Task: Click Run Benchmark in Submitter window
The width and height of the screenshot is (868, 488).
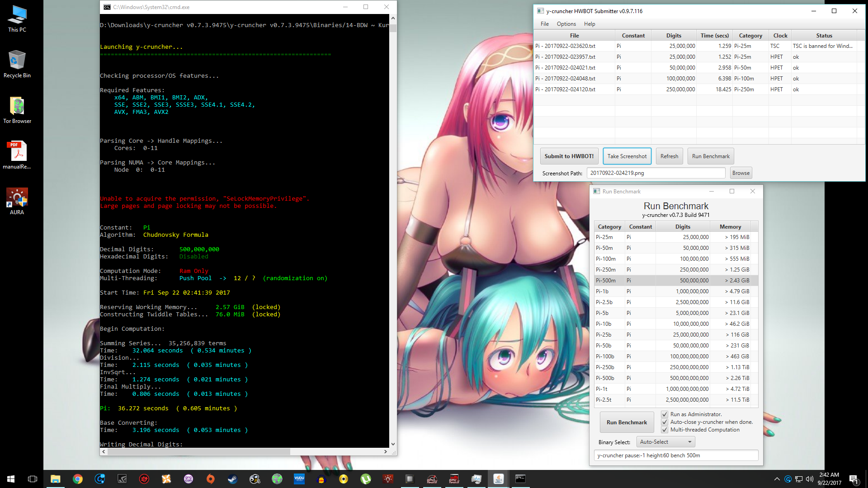Action: click(x=711, y=156)
